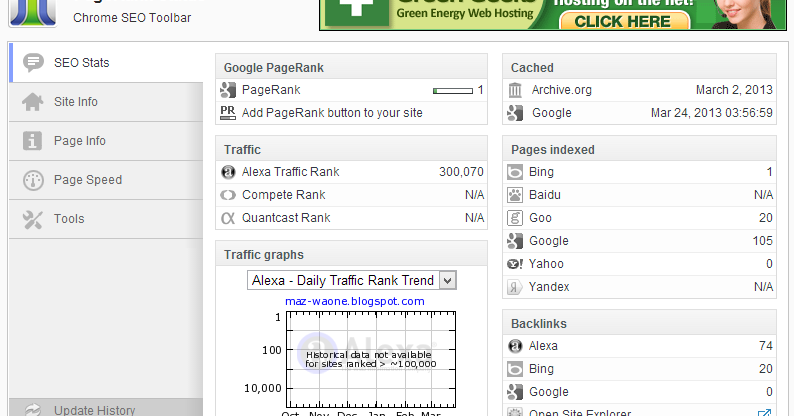The width and height of the screenshot is (794, 416).
Task: Click the Tools wrench icon
Action: point(32,219)
